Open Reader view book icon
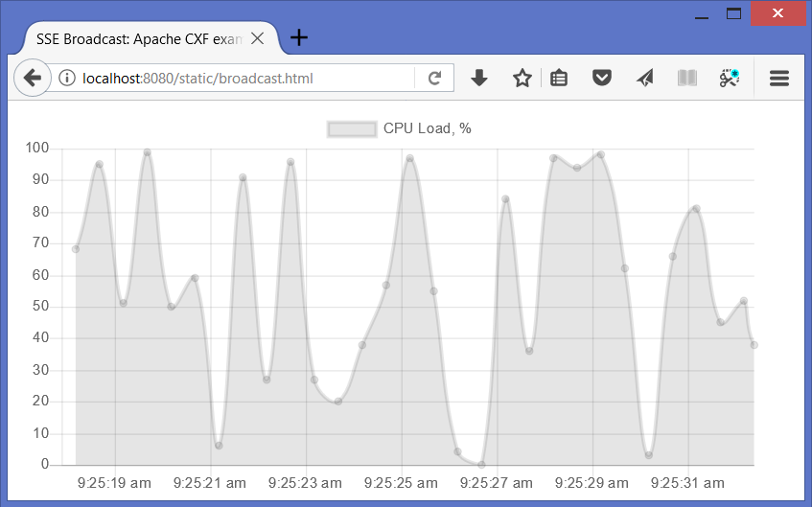Image resolution: width=812 pixels, height=507 pixels. pos(687,79)
